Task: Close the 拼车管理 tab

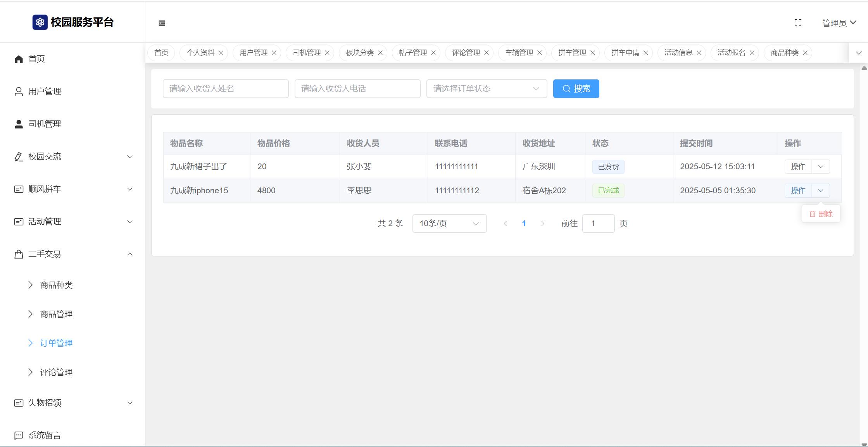Action: pos(593,53)
